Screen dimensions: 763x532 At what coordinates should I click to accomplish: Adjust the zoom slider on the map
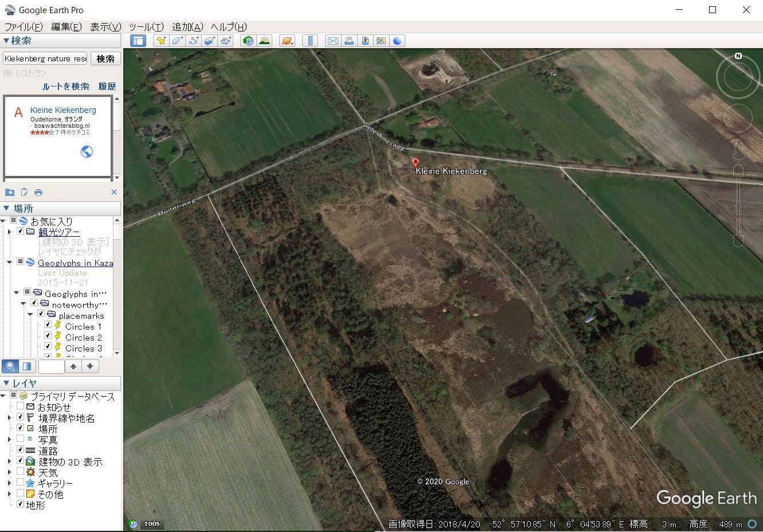coord(738,206)
